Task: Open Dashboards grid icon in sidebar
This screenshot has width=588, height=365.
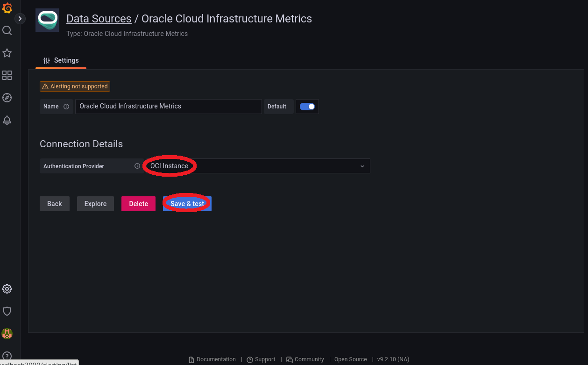Action: click(x=7, y=75)
